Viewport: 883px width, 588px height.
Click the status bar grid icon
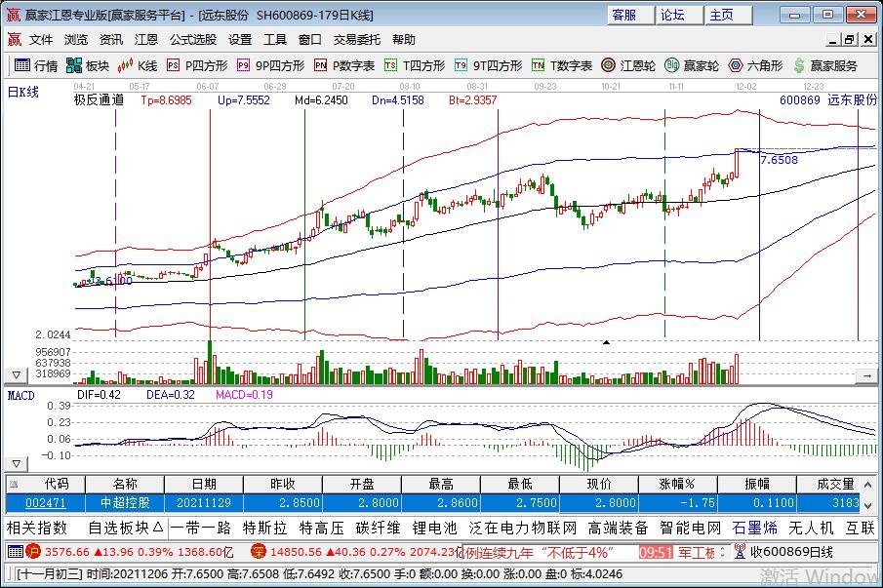tap(16, 551)
